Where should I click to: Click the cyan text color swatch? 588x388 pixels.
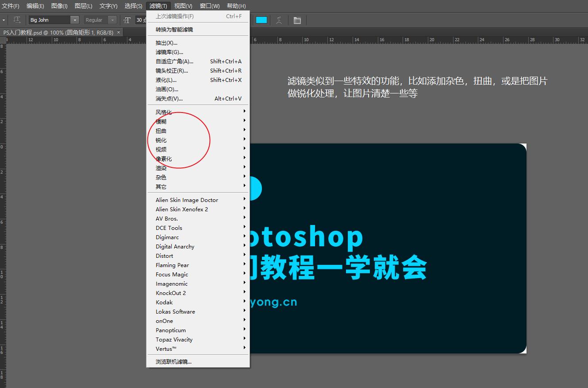261,20
